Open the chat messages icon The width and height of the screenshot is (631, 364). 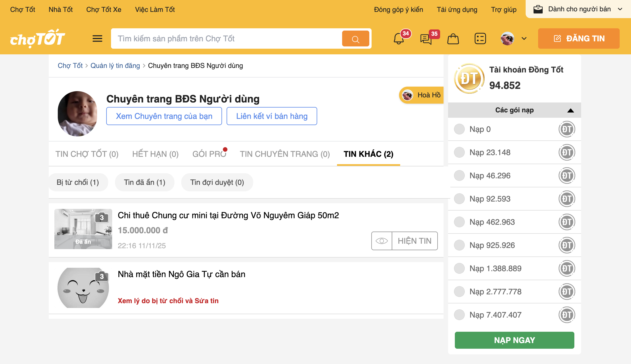426,39
